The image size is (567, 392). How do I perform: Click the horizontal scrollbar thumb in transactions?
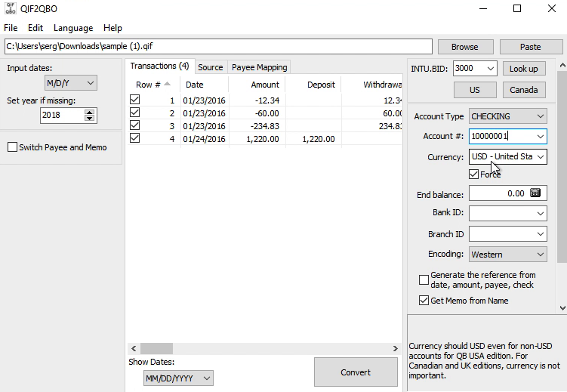156,348
